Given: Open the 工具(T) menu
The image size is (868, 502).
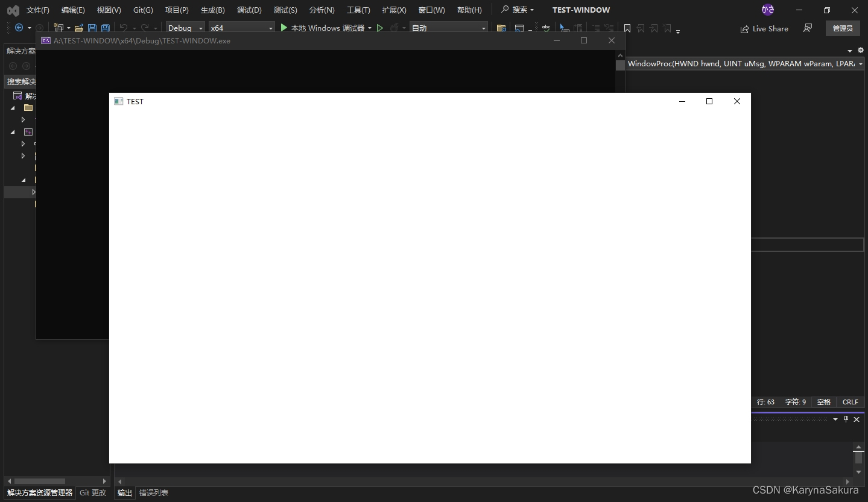Looking at the screenshot, I should [358, 10].
